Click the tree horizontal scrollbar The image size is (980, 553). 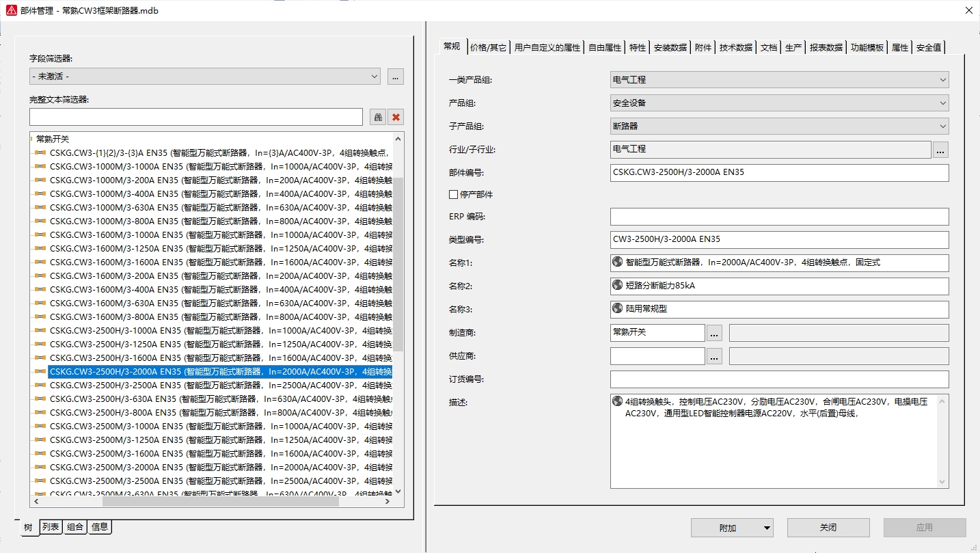[220, 501]
